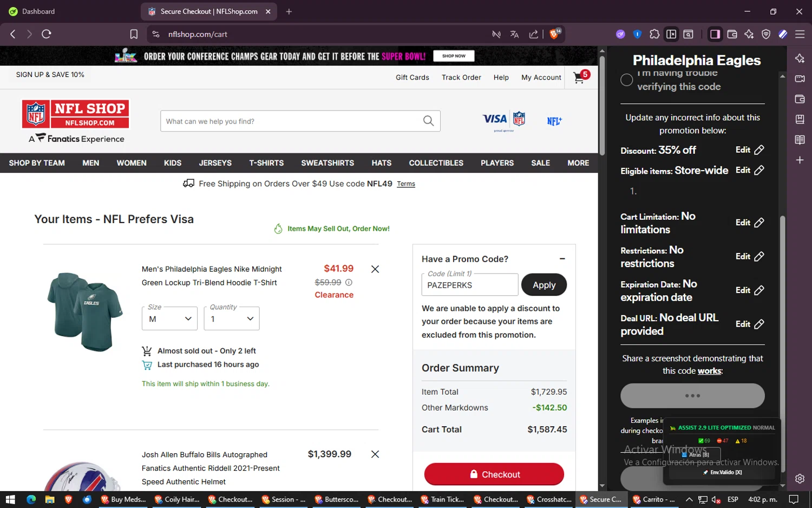Click the add plus icon in sidebar
This screenshot has height=508, width=812.
pos(800,160)
